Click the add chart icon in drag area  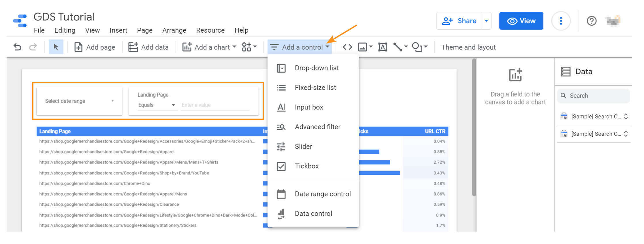tap(515, 75)
